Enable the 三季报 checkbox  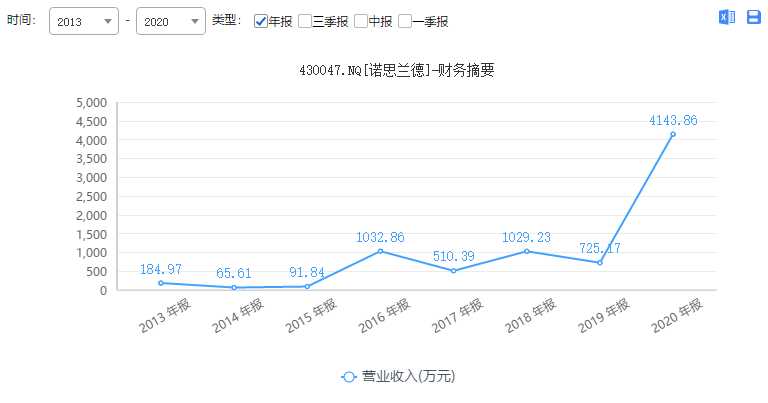click(305, 22)
